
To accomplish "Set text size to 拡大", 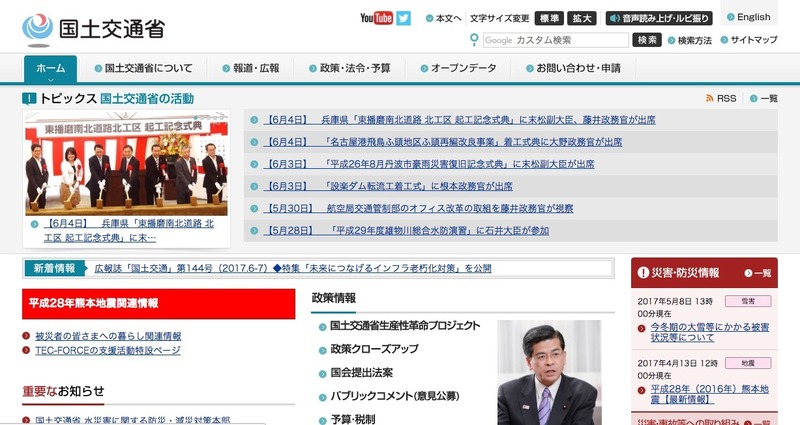I will pos(582,18).
